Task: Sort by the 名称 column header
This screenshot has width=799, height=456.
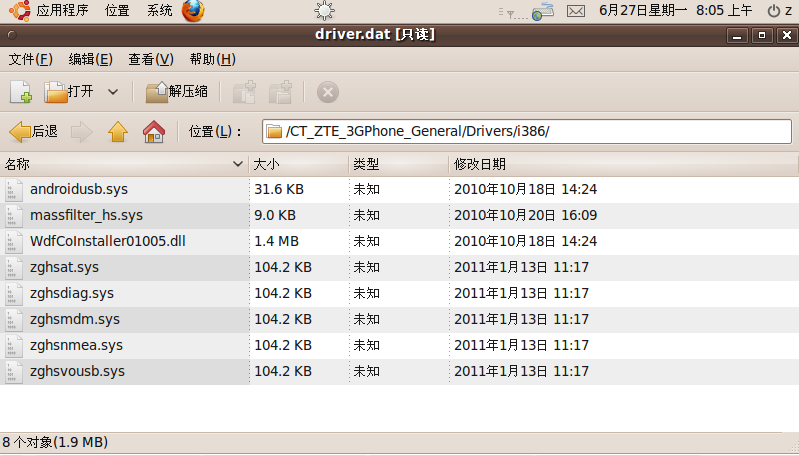Action: click(x=124, y=164)
